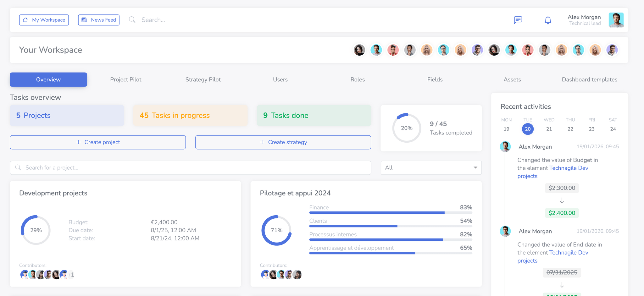Click the 5 Projects summary card
The height and width of the screenshot is (296, 644).
[x=67, y=115]
